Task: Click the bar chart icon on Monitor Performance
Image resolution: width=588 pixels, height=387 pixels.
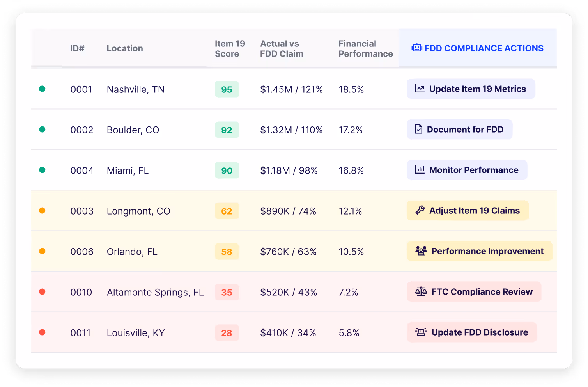Action: (420, 170)
